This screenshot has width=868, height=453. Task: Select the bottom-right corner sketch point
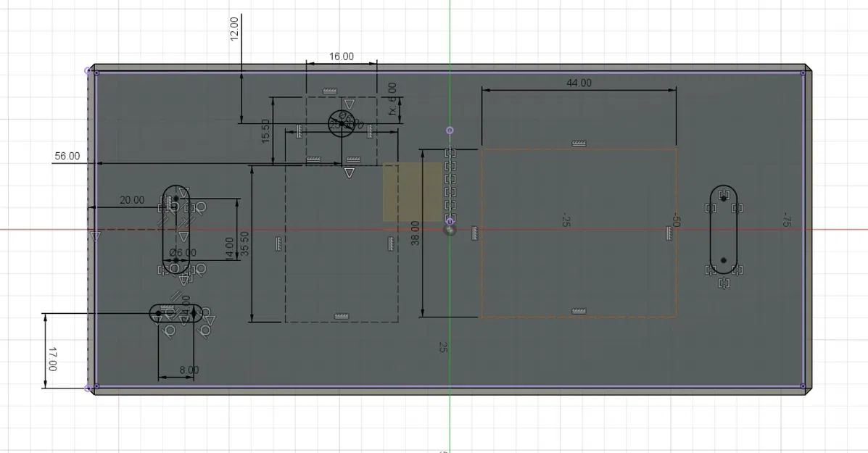803,386
